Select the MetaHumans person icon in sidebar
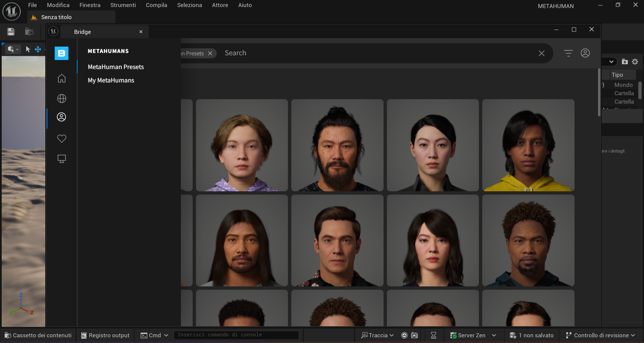The height and width of the screenshot is (343, 644). (x=61, y=117)
